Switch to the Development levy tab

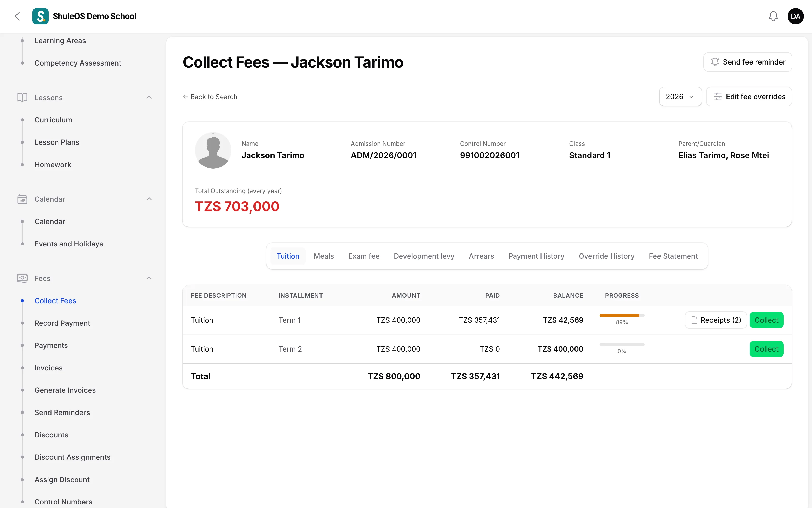click(x=424, y=256)
